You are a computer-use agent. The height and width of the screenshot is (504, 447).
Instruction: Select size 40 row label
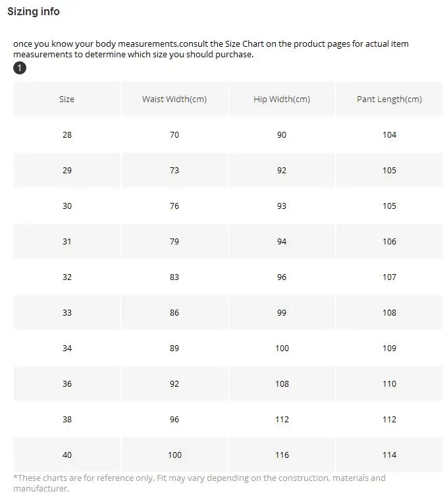click(66, 455)
